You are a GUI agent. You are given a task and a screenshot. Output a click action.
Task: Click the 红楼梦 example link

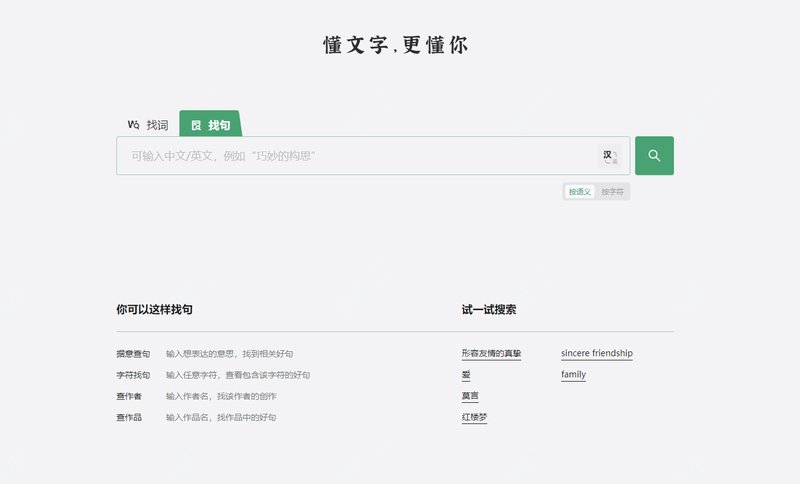[x=474, y=417]
